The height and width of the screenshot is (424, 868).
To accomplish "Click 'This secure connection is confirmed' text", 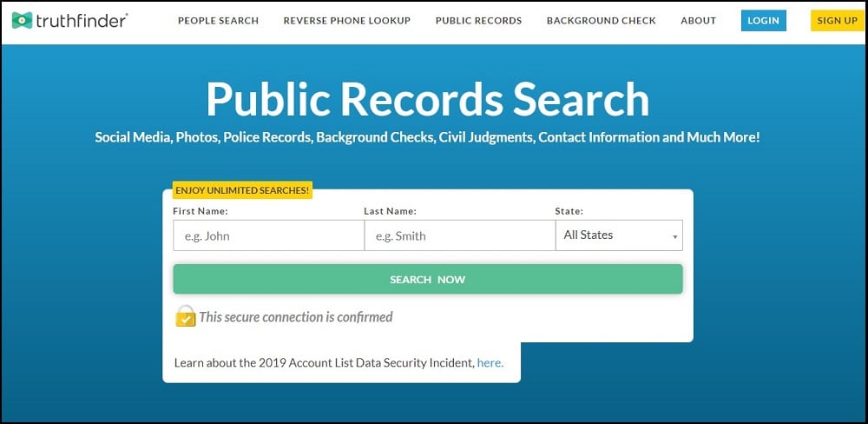I will (x=296, y=317).
